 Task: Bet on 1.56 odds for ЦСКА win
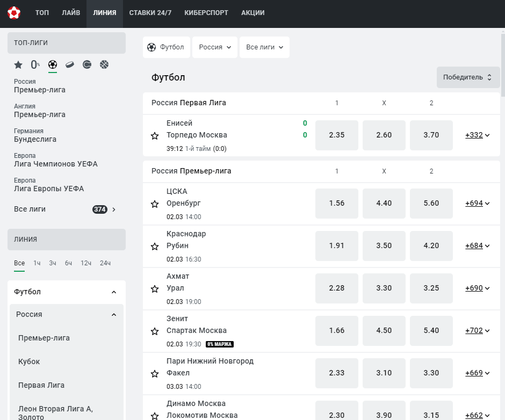point(336,203)
